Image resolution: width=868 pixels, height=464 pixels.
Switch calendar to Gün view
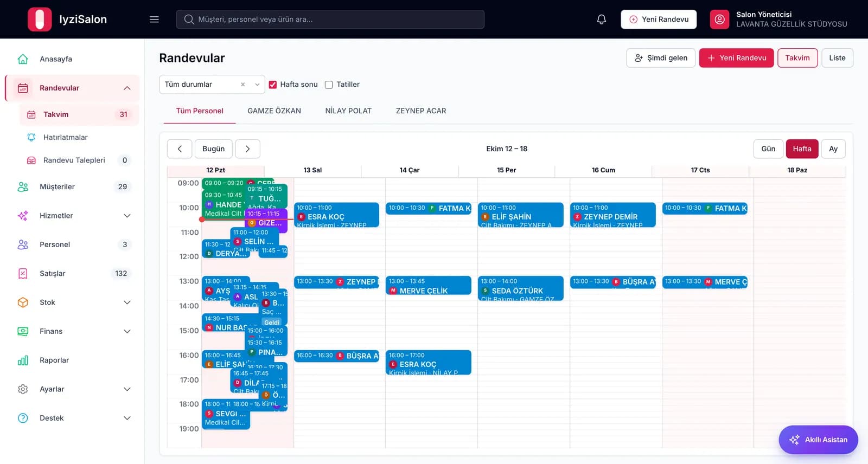click(768, 149)
